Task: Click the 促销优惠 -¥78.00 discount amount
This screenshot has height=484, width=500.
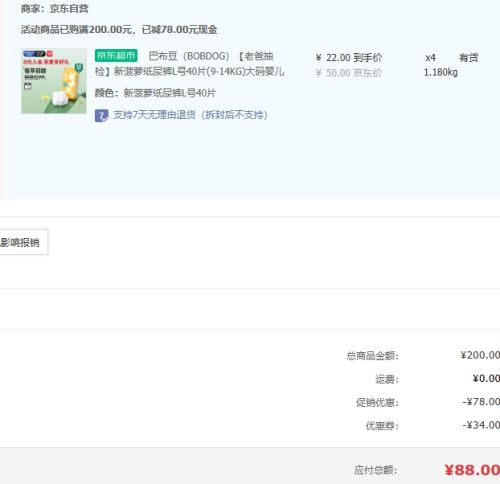Action: [481, 402]
